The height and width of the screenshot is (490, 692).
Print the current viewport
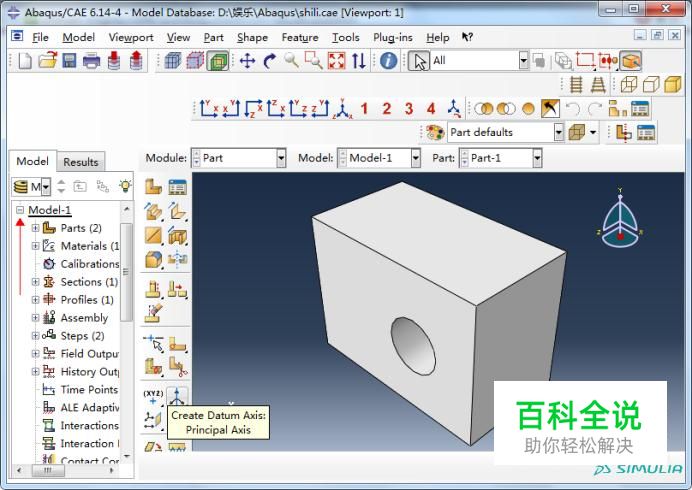(91, 60)
